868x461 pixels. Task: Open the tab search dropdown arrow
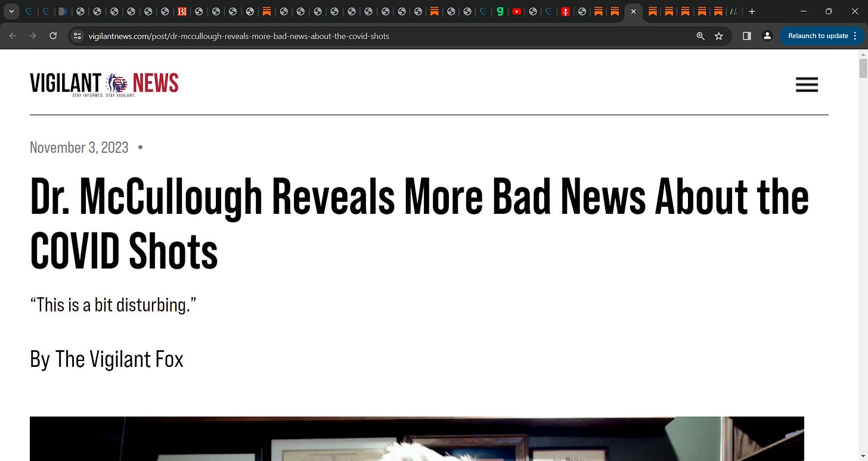[11, 11]
